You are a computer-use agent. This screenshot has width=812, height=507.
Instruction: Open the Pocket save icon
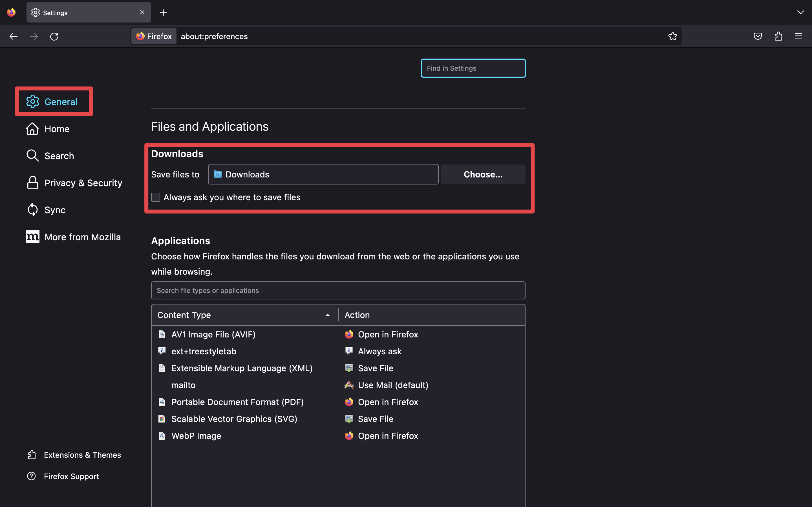[758, 36]
